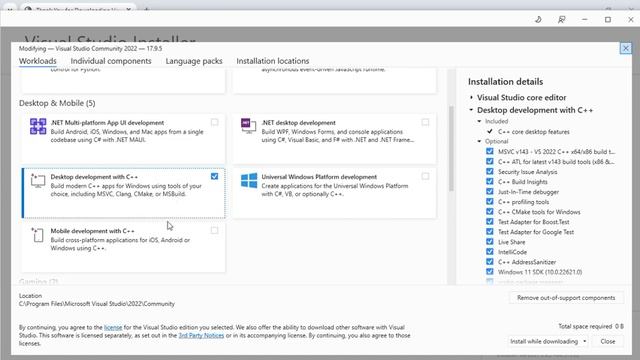Uncheck the Desktop development with C++ workload
Viewport: 640px width, 360px height.
(214, 176)
